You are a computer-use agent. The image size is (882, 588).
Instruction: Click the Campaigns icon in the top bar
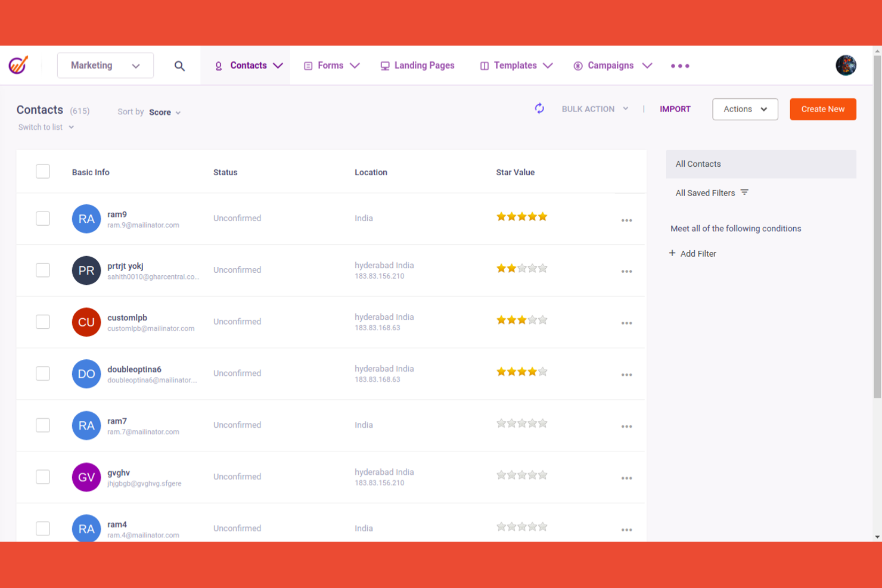(x=577, y=66)
